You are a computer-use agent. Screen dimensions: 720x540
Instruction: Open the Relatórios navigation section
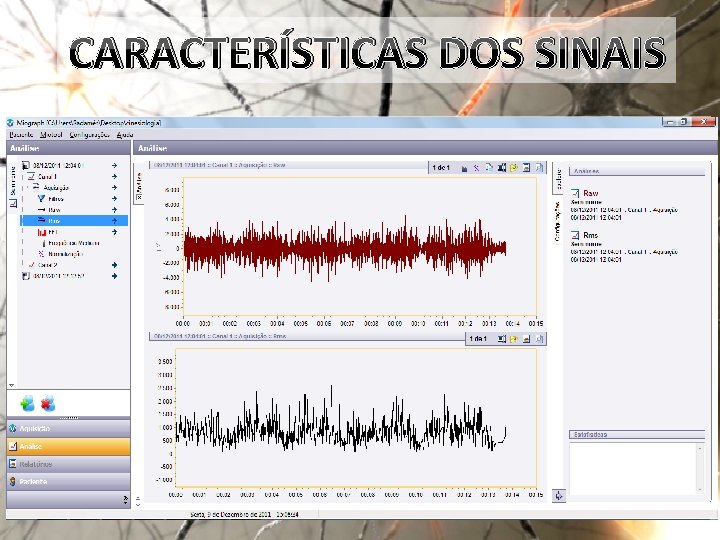coord(68,464)
